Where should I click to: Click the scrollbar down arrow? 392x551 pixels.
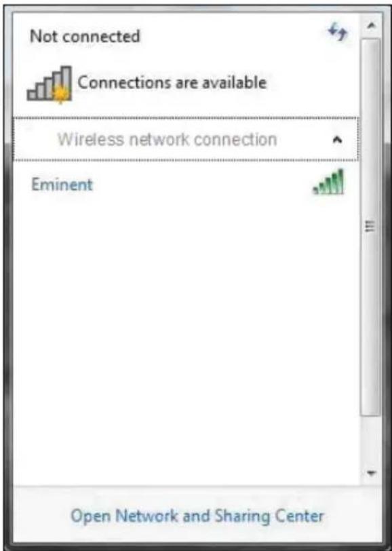click(x=371, y=473)
